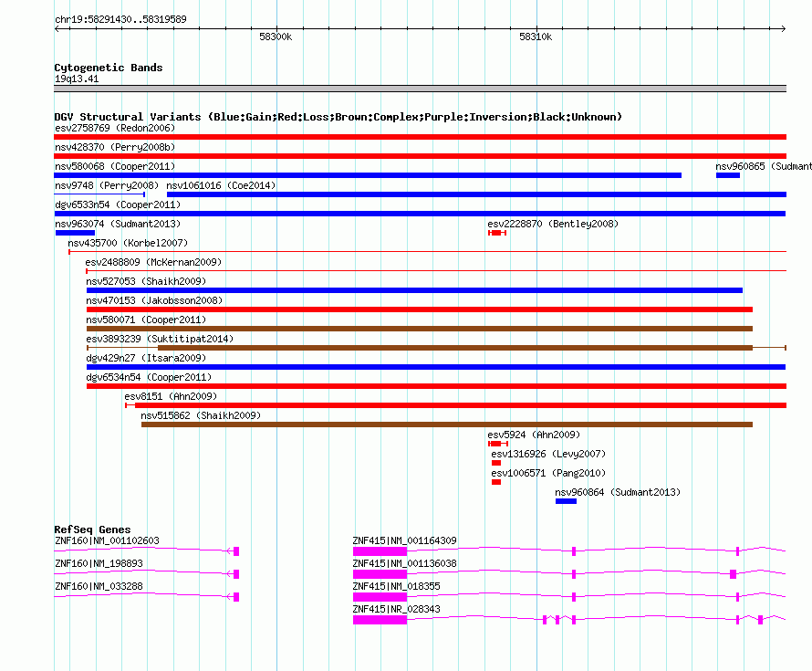Click the brown bar of nsv515862
This screenshot has height=671, width=812.
pos(447,425)
